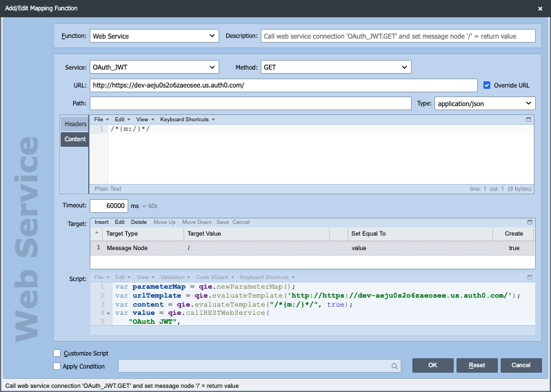Click the 'true' cell in Target row
The height and width of the screenshot is (392, 551).
tap(514, 248)
